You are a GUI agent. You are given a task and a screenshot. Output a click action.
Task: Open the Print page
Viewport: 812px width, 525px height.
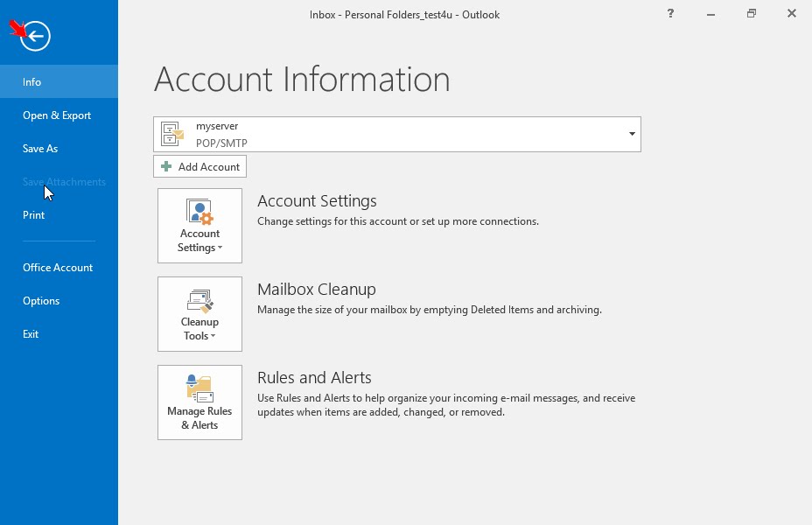coord(59,214)
